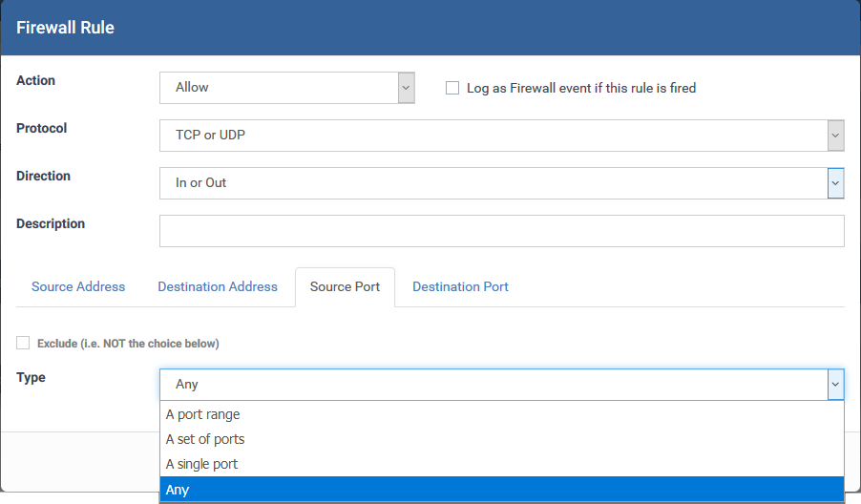Open the Direction dropdown arrow
Screen dimensions: 861x504
tap(835, 183)
